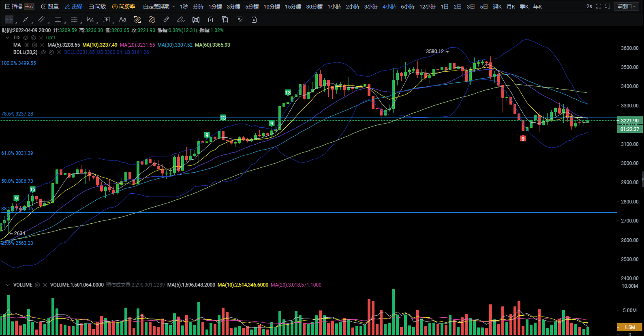Toggle visibility of BOLL indicator
Viewport: 644px width, 336px height.
[x=43, y=52]
